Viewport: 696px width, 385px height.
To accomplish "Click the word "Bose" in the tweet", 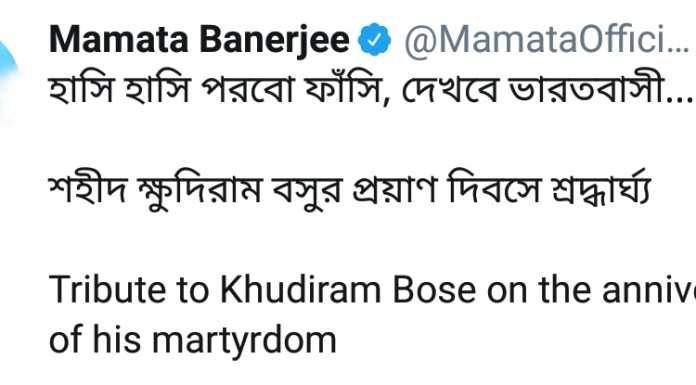I will (435, 290).
